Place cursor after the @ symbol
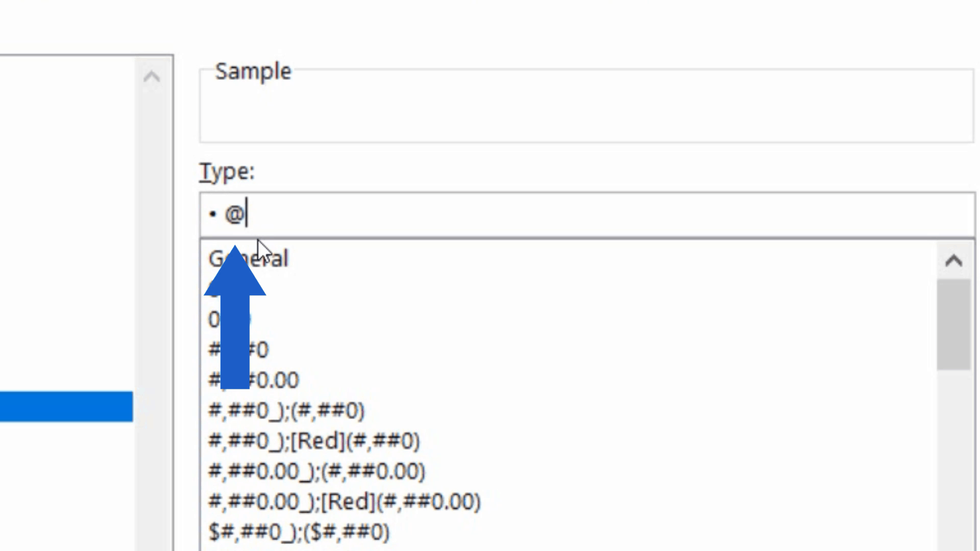This screenshot has width=980, height=551. coord(246,213)
